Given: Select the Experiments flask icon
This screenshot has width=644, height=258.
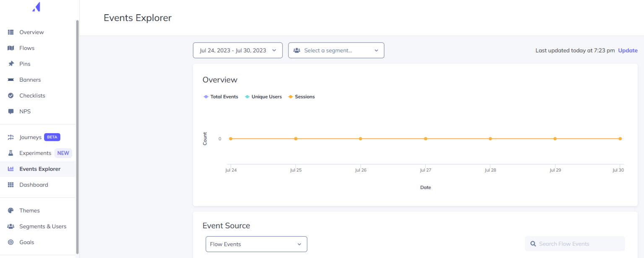Looking at the screenshot, I should (10, 153).
